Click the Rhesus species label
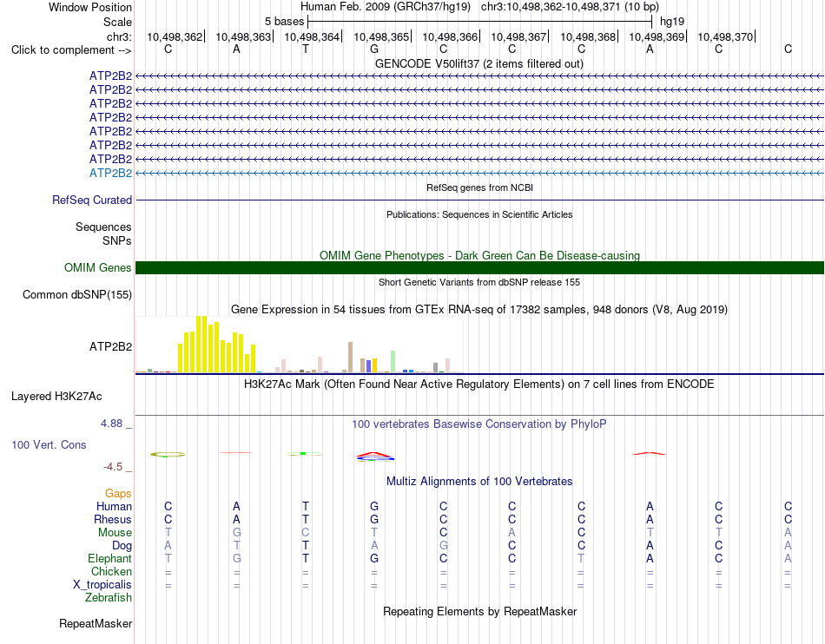The width and height of the screenshot is (825, 644). (x=113, y=519)
